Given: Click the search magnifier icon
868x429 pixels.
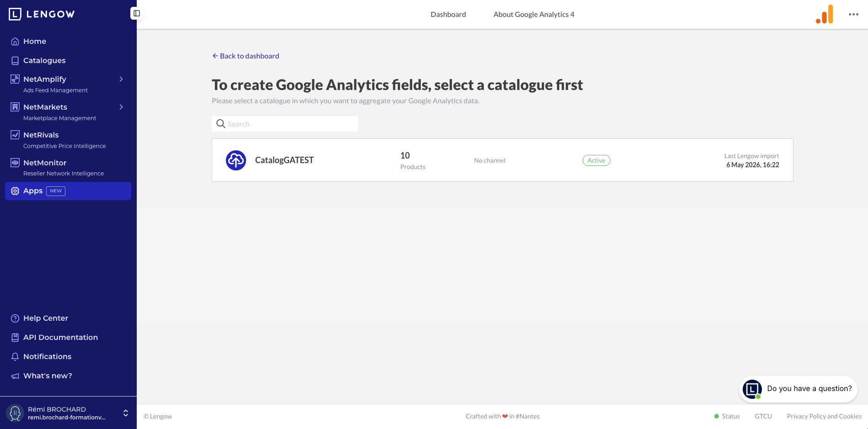Looking at the screenshot, I should click(221, 124).
